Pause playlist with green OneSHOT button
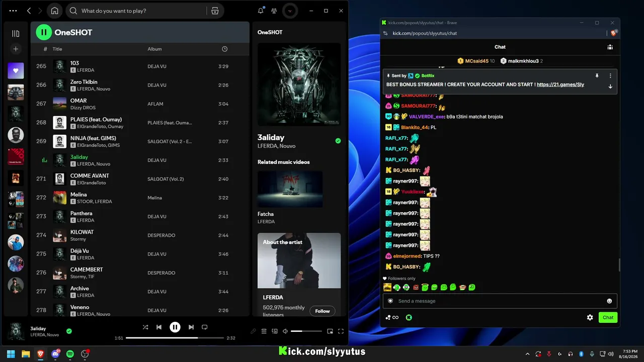This screenshot has height=362, width=644. 44,32
